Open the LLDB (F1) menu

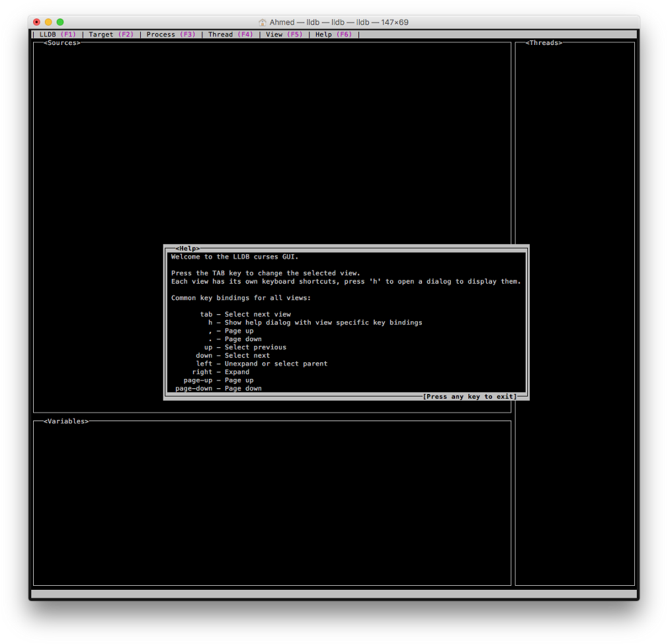58,34
